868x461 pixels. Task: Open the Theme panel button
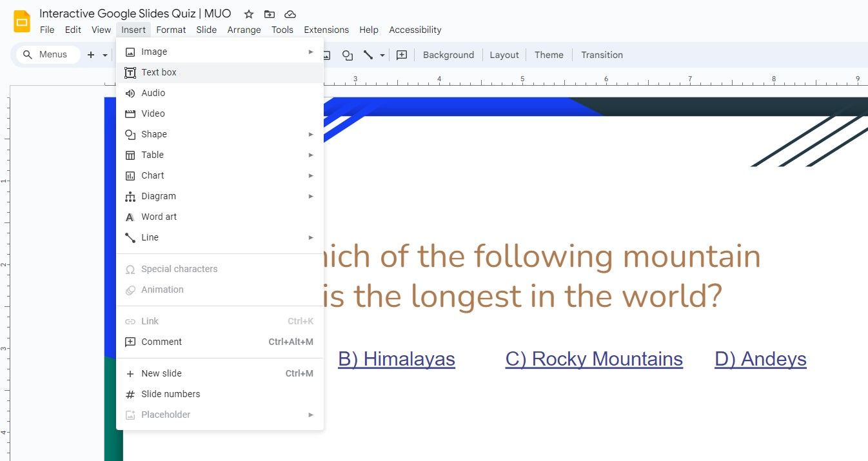click(549, 55)
